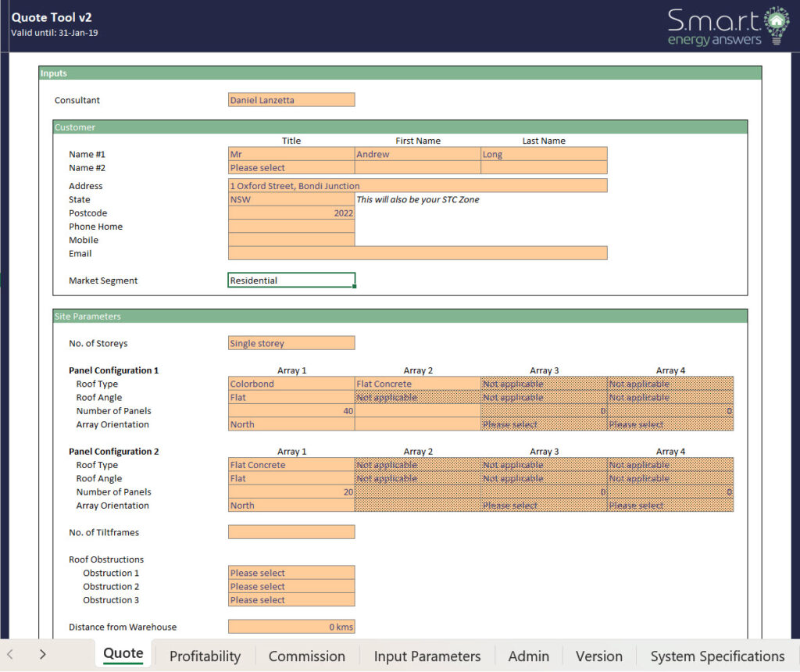
Task: Click Distance from Warehouse 0 kms cell
Action: point(291,627)
